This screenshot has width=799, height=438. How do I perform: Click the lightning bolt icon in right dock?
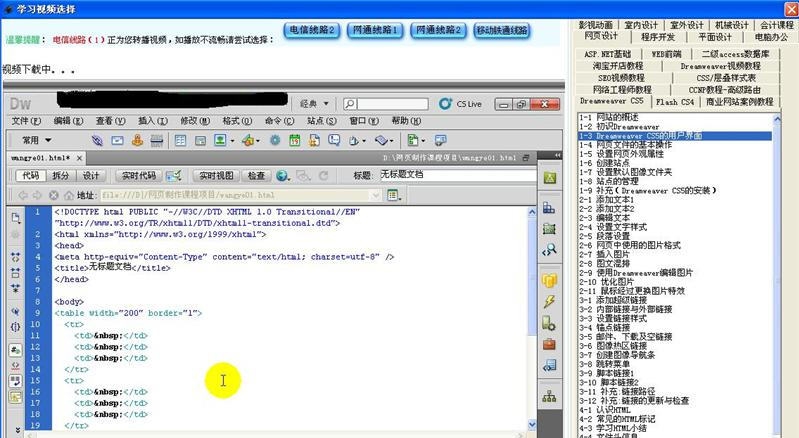click(549, 302)
